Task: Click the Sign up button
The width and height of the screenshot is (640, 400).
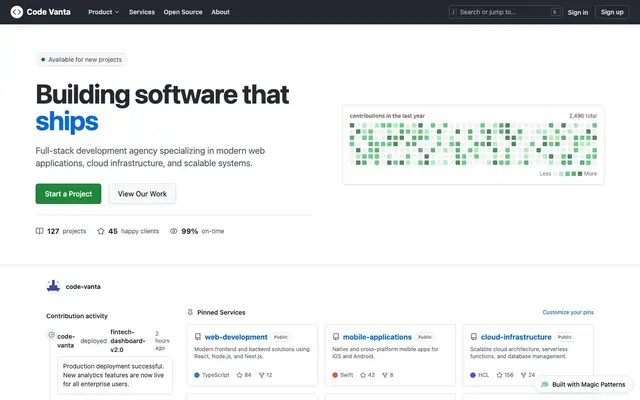Action: tap(612, 12)
